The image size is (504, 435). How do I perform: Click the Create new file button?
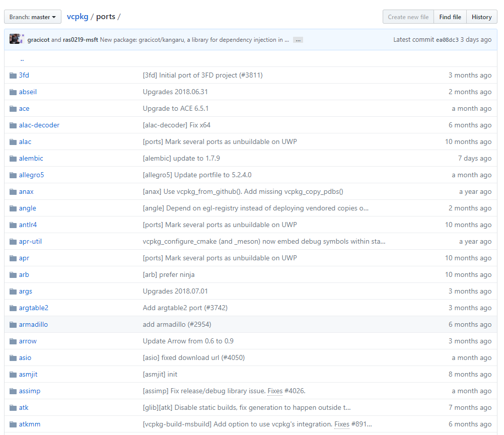(408, 17)
